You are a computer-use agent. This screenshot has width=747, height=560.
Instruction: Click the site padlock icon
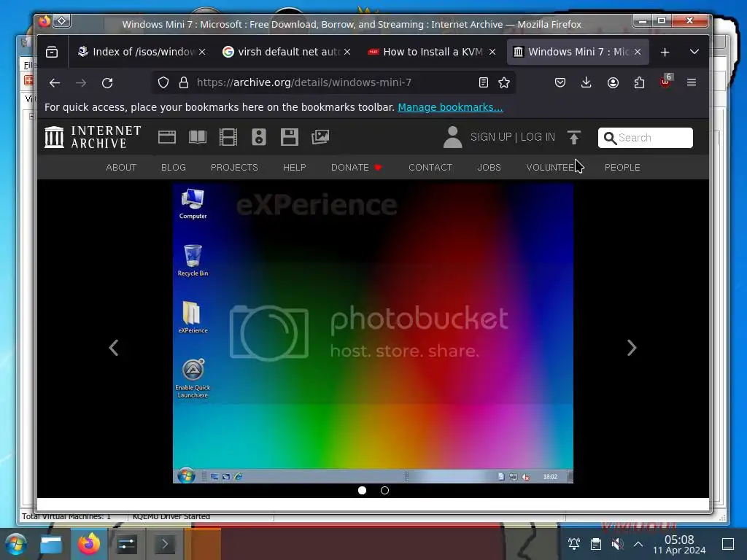click(183, 82)
